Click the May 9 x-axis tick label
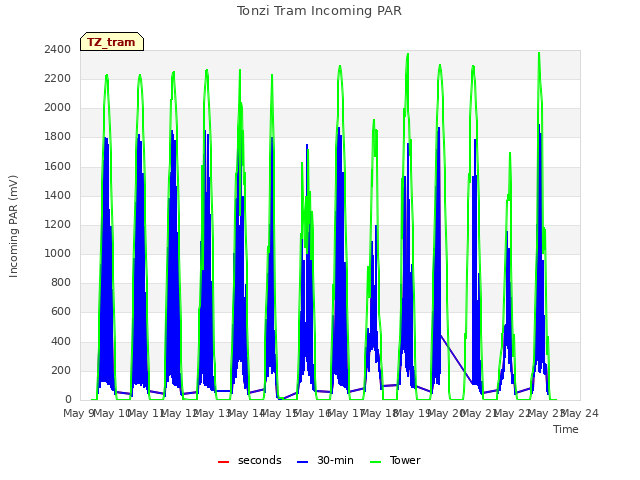The height and width of the screenshot is (480, 640). click(78, 413)
